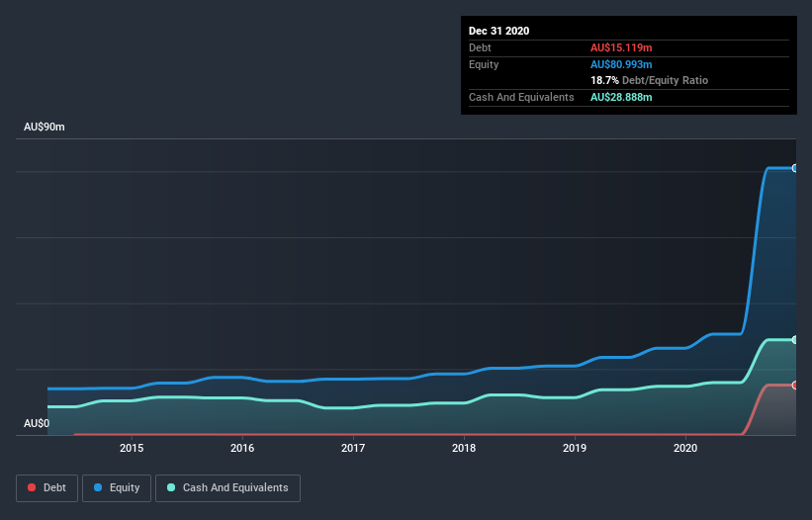Click the Cash And Equivalents tooltip row label
This screenshot has height=520, width=812.
[x=521, y=97]
